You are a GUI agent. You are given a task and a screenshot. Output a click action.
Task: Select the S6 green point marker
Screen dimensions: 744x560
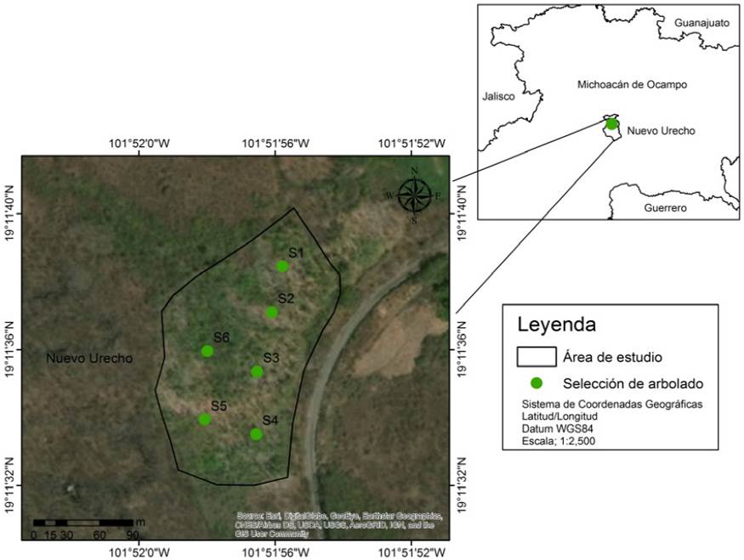pyautogui.click(x=207, y=351)
